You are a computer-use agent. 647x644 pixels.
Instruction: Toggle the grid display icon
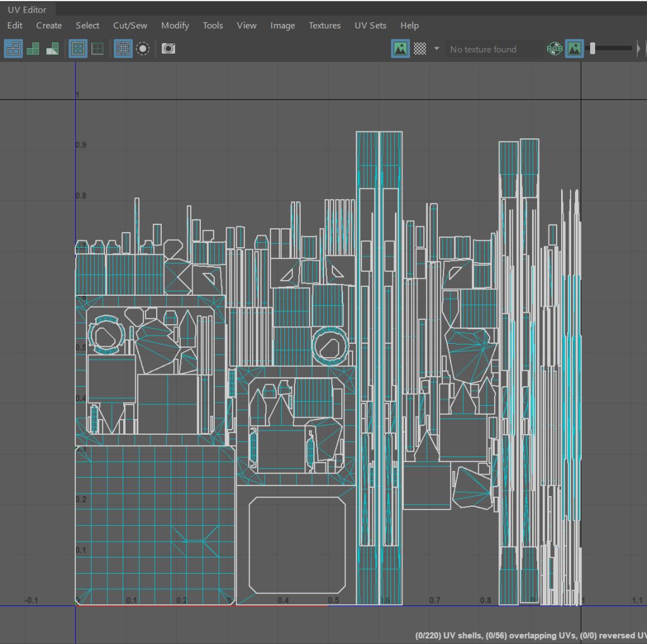[123, 49]
